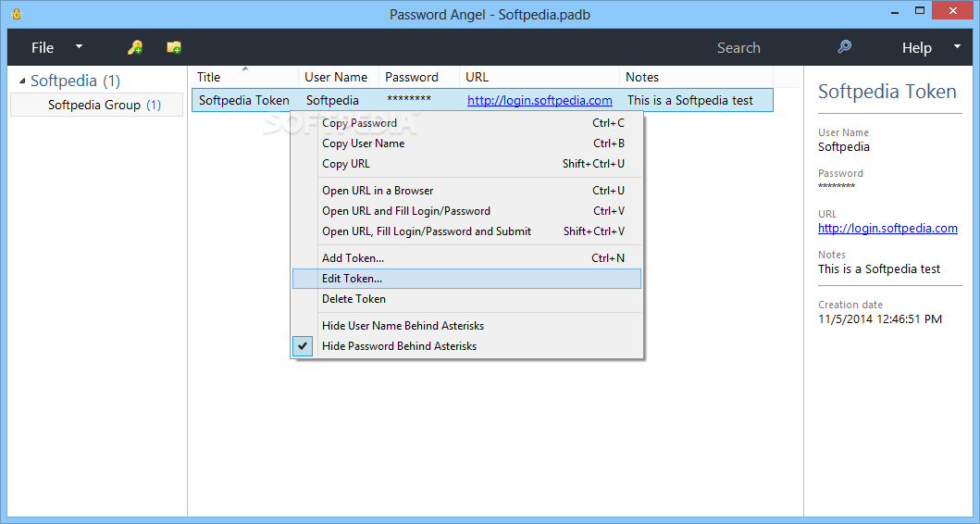This screenshot has width=980, height=524.
Task: Select the Softpedia root tree item
Action: point(75,81)
